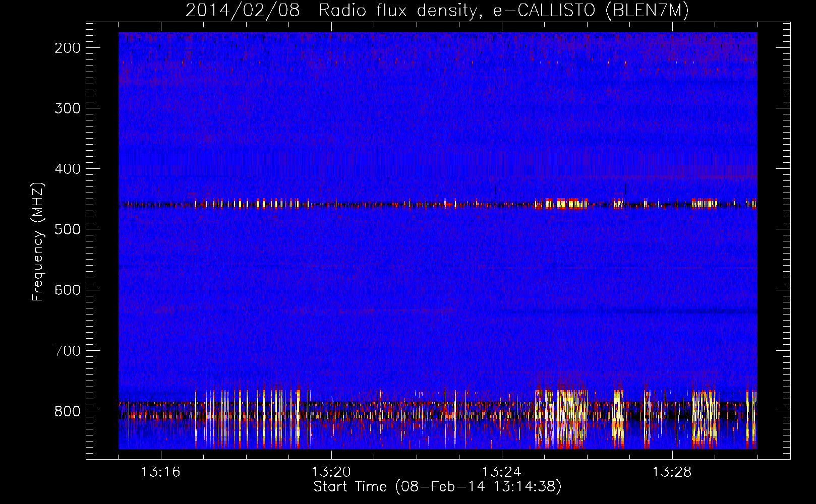
Task: Click the 'Start Time (08-Feb-14 13:14:38)' label
Action: 438,487
